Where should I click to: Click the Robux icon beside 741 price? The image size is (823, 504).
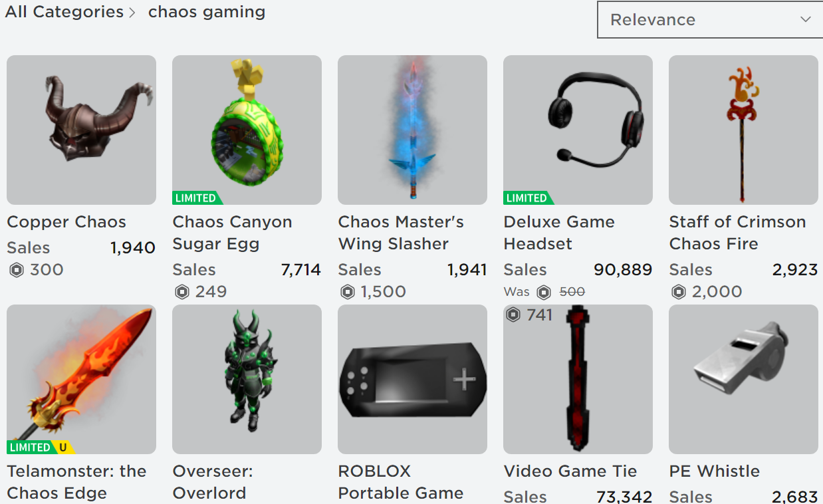[x=513, y=315]
